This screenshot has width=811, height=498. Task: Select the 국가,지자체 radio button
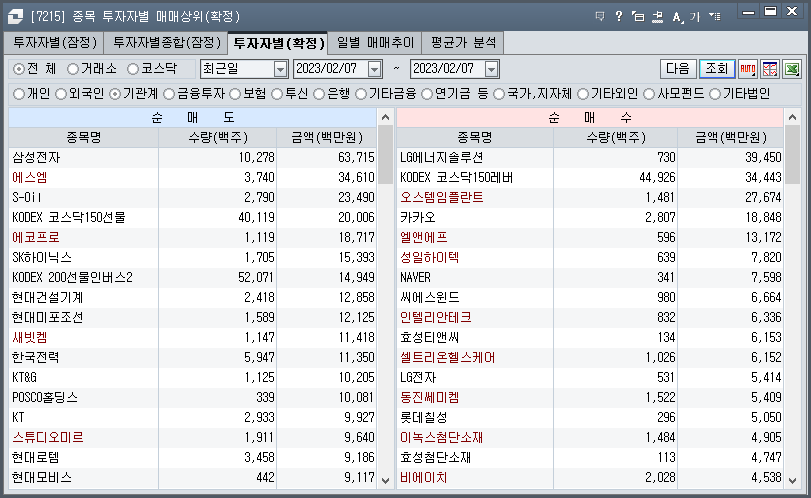[x=499, y=94]
